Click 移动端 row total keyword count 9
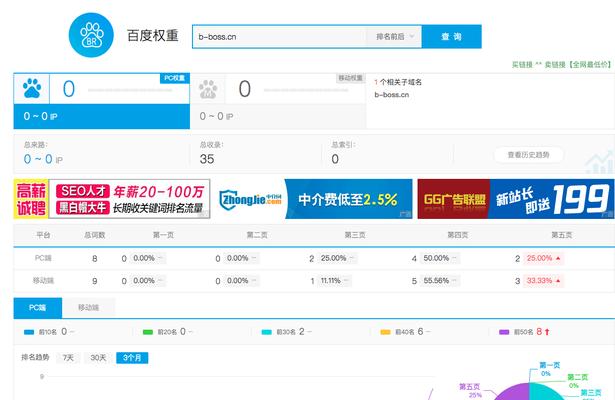 click(95, 281)
